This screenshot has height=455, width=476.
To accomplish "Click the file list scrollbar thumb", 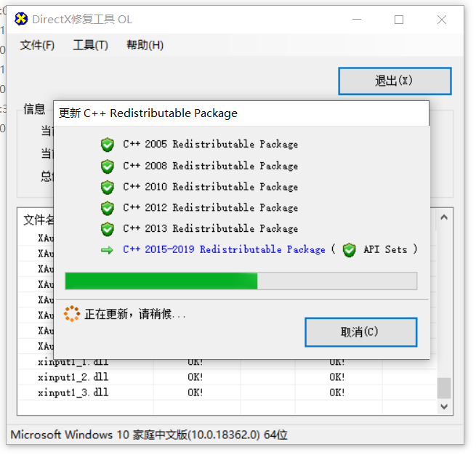I will coord(444,388).
